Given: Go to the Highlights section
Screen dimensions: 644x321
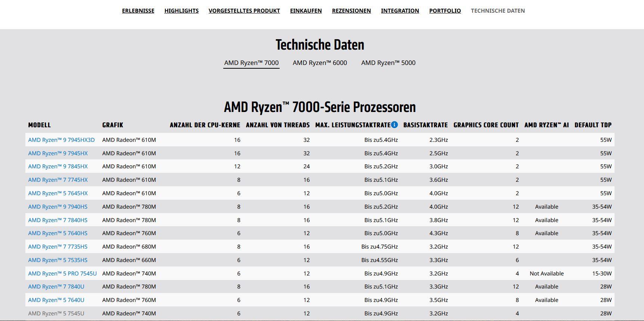Looking at the screenshot, I should (181, 11).
